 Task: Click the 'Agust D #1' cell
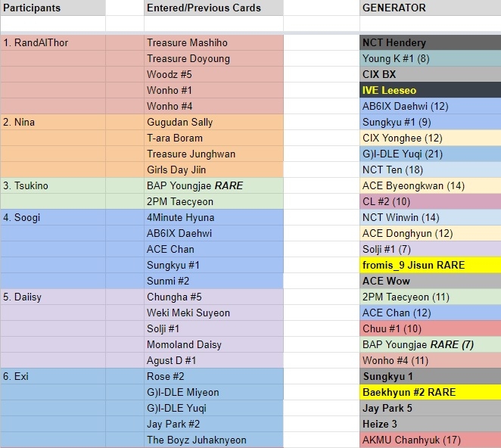point(213,360)
